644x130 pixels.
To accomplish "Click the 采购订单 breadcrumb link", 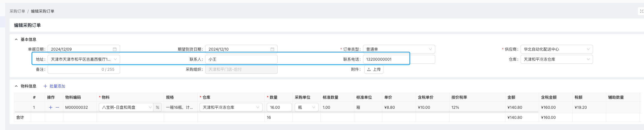I will (17, 11).
